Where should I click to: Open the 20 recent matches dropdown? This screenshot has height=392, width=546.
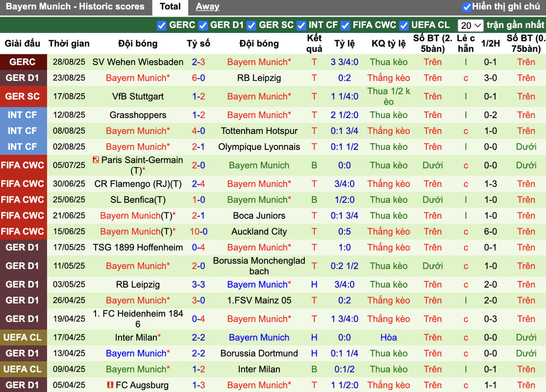(x=471, y=25)
